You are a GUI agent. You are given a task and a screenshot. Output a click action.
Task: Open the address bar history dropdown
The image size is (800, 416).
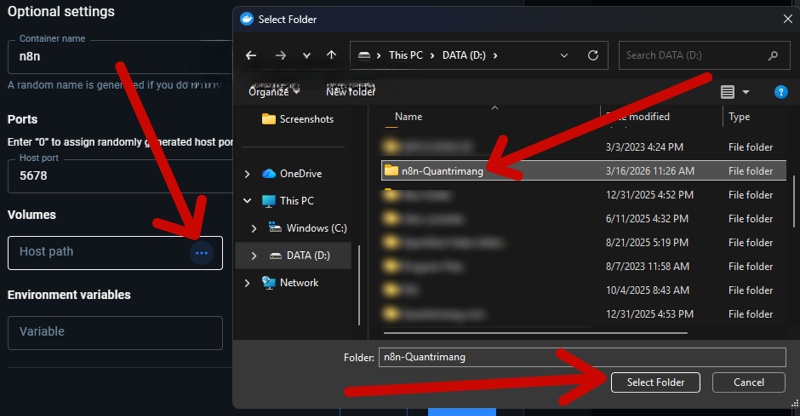coord(564,55)
